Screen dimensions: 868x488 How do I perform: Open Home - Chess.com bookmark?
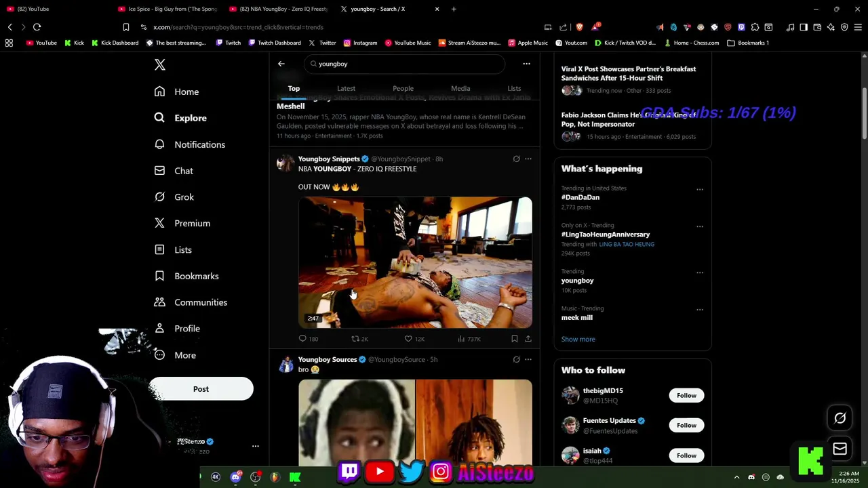coord(692,43)
